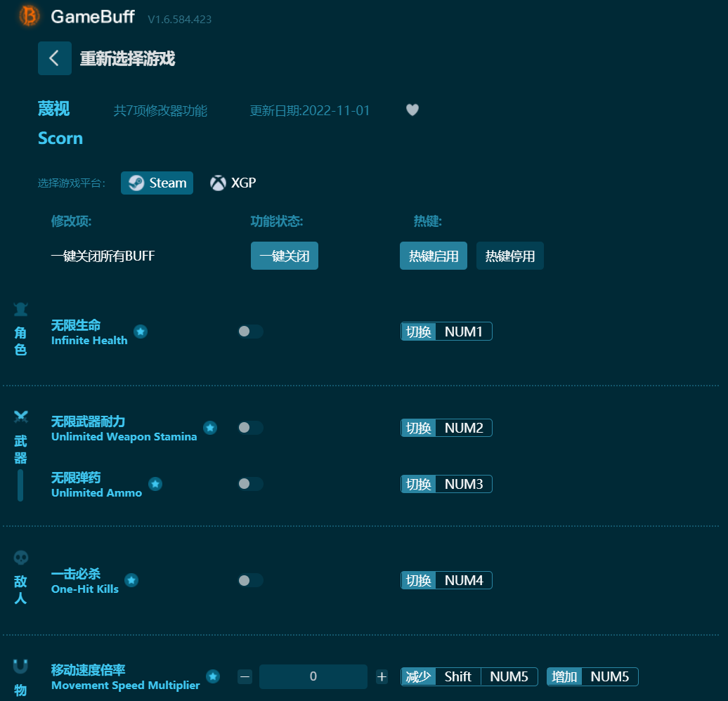Click the star icon beside One-Hit Kills
The image size is (728, 701).
(x=131, y=579)
